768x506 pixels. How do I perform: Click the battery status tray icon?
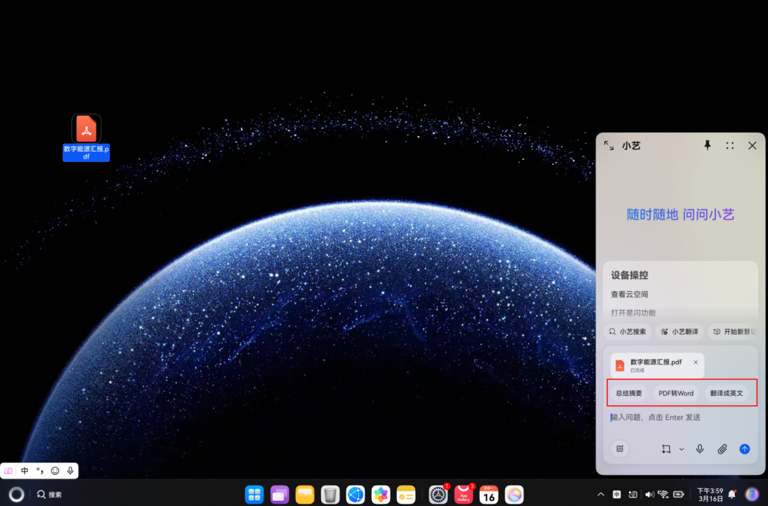[679, 495]
